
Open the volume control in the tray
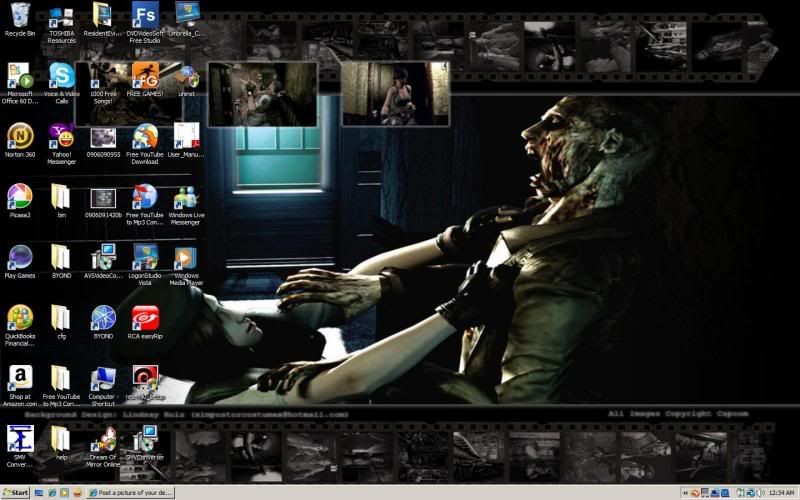[760, 493]
